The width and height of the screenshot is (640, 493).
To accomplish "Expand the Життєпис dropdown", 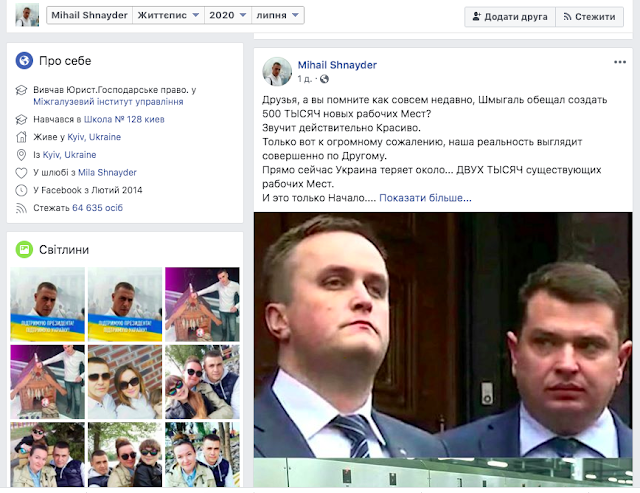I will (x=168, y=15).
